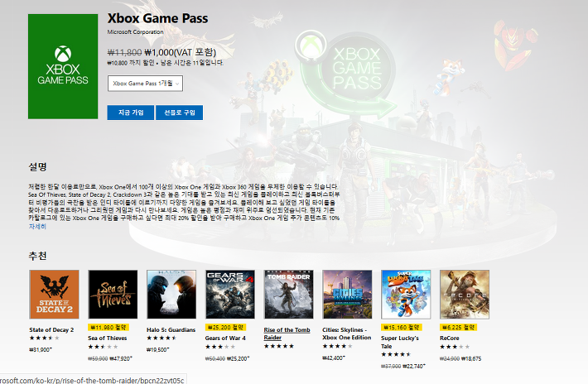Open the ReCore game cover thumbnail
The image size is (588, 384).
[465, 295]
